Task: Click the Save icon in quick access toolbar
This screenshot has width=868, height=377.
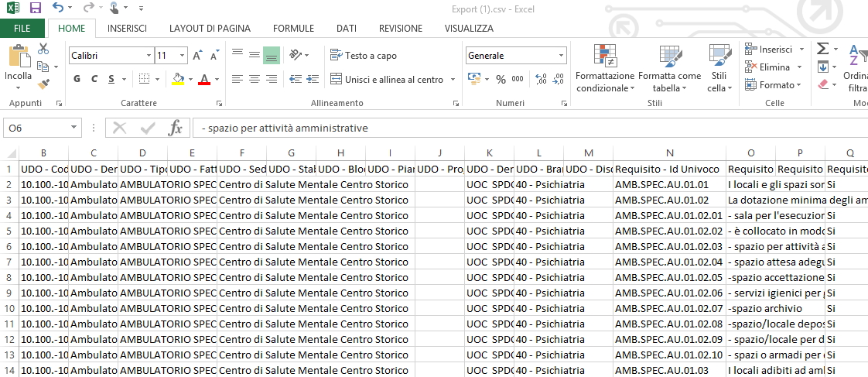Action: coord(35,8)
